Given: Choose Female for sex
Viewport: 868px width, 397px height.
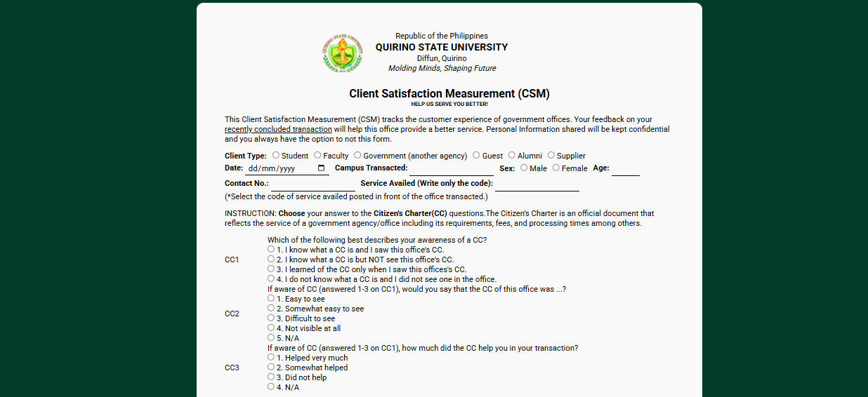Looking at the screenshot, I should (x=556, y=168).
